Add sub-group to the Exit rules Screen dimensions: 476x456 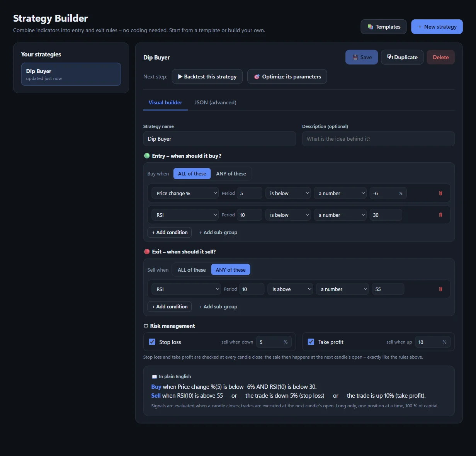(218, 306)
